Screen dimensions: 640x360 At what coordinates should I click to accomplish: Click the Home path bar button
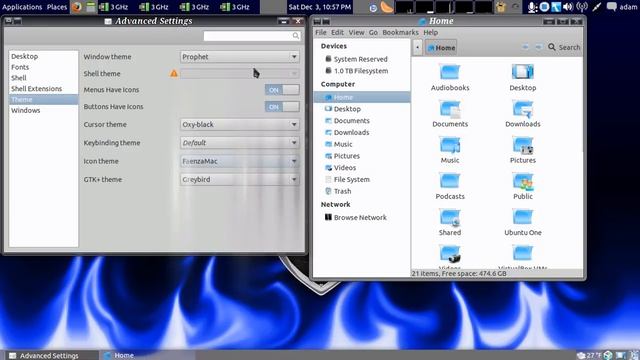click(x=441, y=48)
